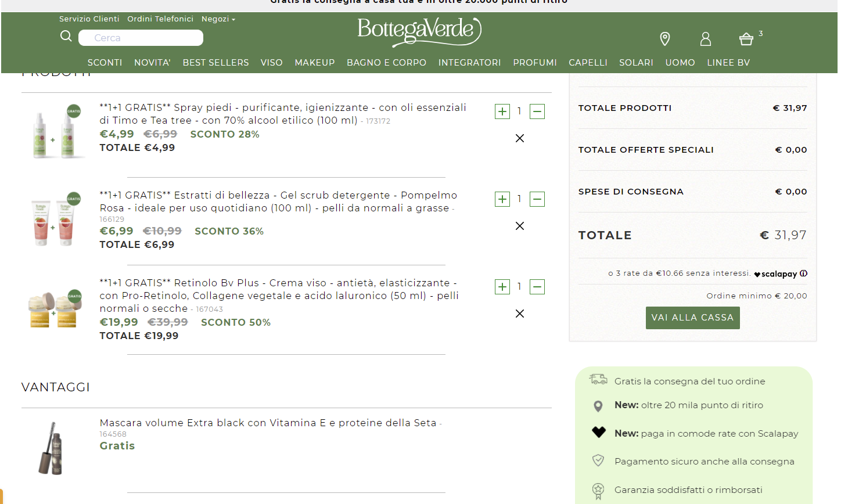
Task: Select the SCONTI navigation item
Action: tap(105, 63)
